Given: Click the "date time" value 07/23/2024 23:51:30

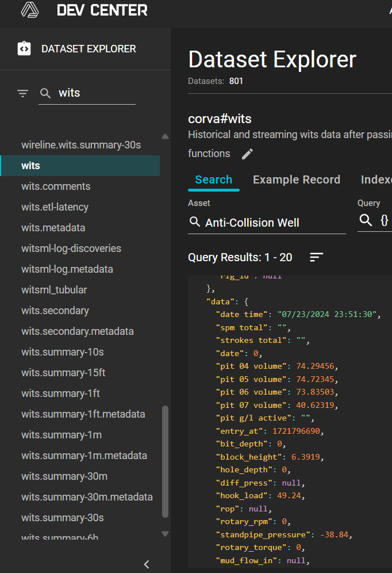Looking at the screenshot, I should click(327, 314).
